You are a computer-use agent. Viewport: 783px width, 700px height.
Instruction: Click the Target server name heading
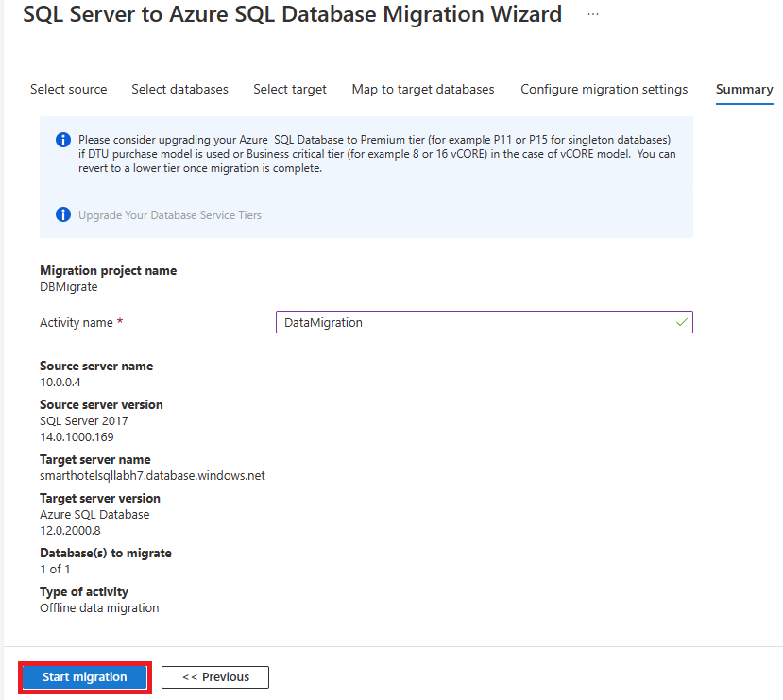tap(94, 459)
